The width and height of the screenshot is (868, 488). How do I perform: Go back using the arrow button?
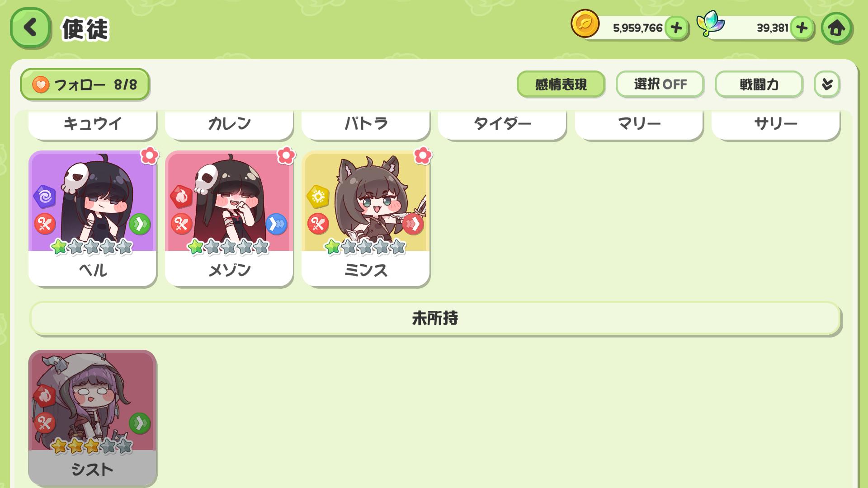(x=30, y=28)
